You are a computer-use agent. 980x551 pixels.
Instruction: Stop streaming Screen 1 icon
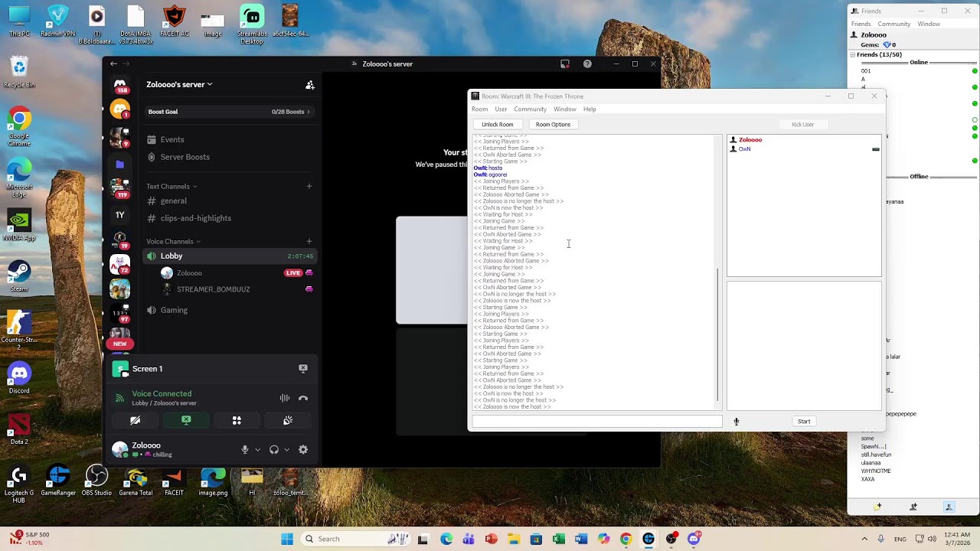click(303, 369)
